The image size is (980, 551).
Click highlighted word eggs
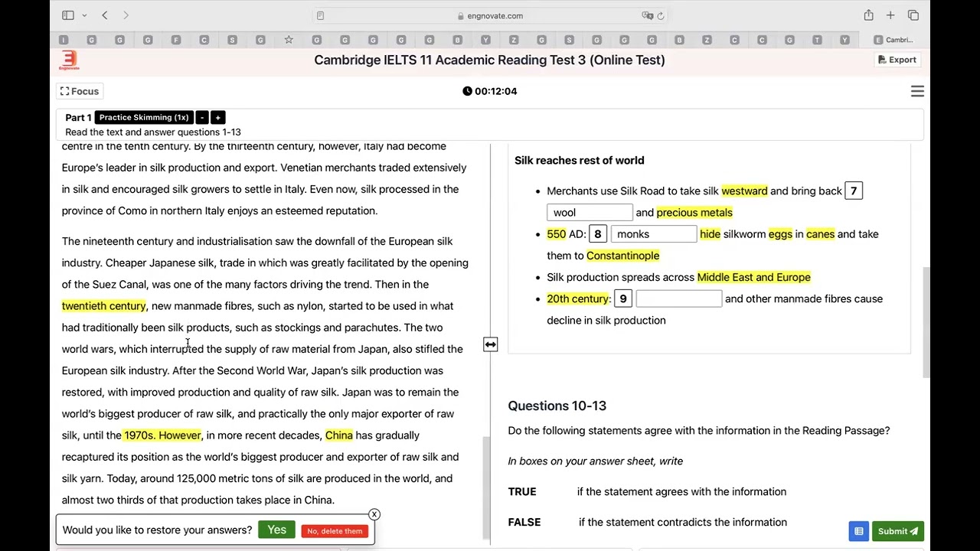(x=780, y=234)
